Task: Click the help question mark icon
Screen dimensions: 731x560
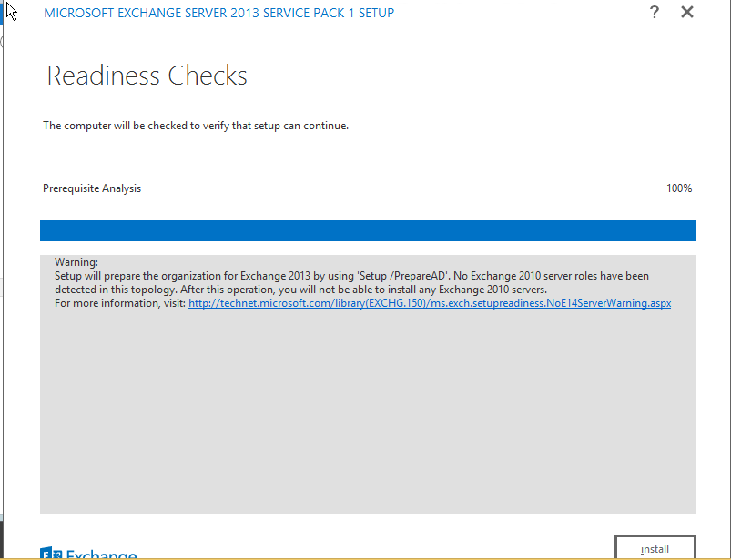Action: tap(654, 13)
